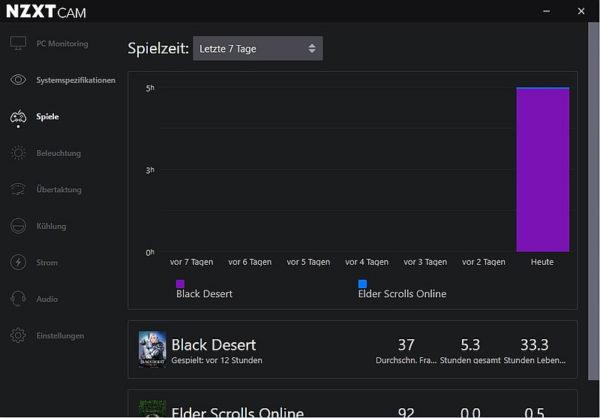
Task: Click the Einstellungen gear icon
Action: 18,335
